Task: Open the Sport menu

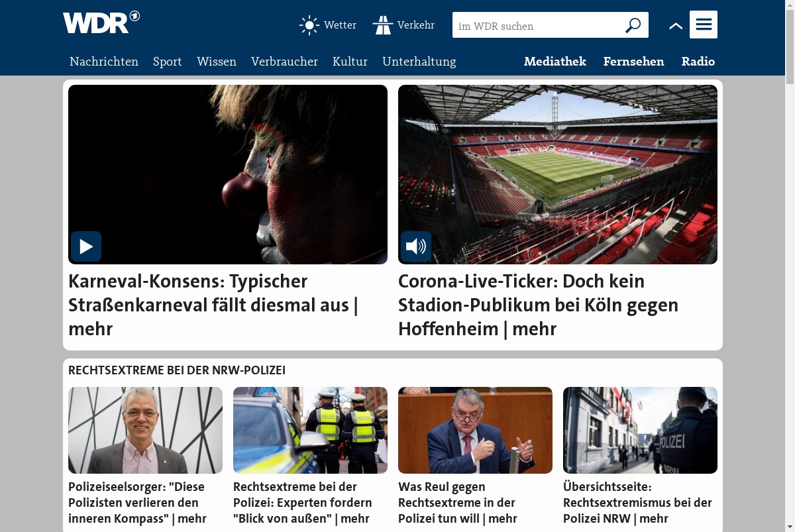Action: (x=168, y=62)
